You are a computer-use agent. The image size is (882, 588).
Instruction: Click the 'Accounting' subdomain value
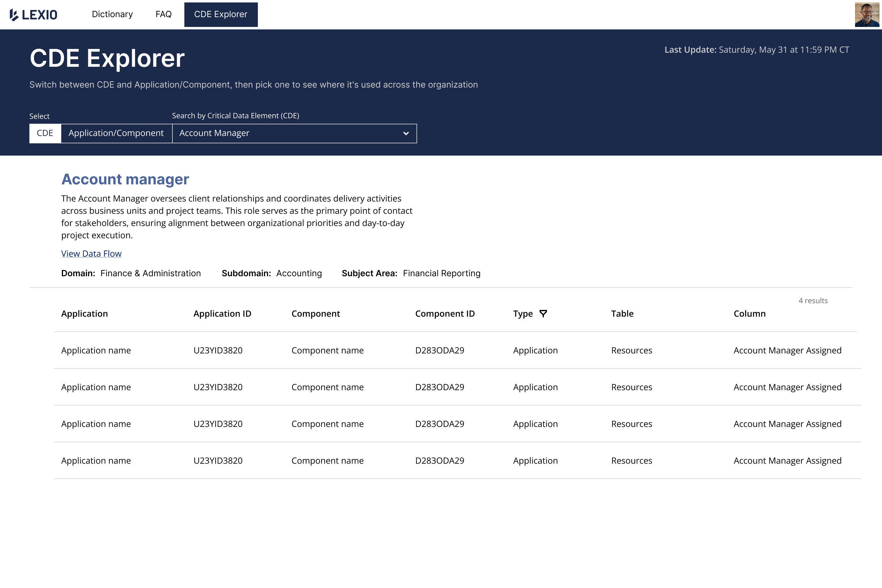[299, 273]
